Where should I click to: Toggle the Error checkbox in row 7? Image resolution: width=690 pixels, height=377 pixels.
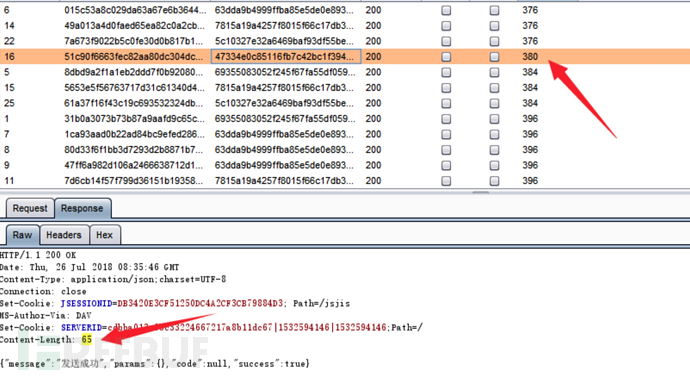446,134
